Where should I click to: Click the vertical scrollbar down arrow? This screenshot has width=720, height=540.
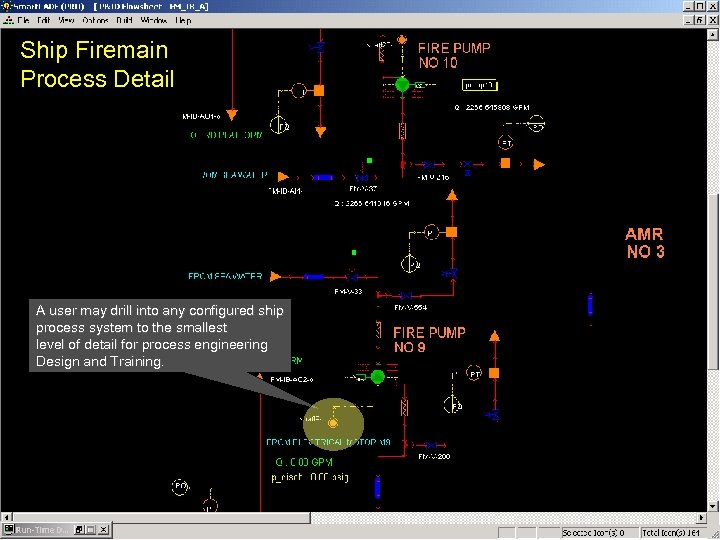click(713, 507)
